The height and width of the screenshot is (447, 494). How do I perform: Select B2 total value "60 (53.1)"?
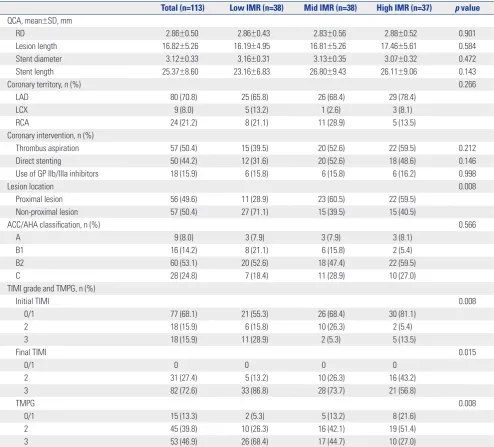tap(184, 263)
